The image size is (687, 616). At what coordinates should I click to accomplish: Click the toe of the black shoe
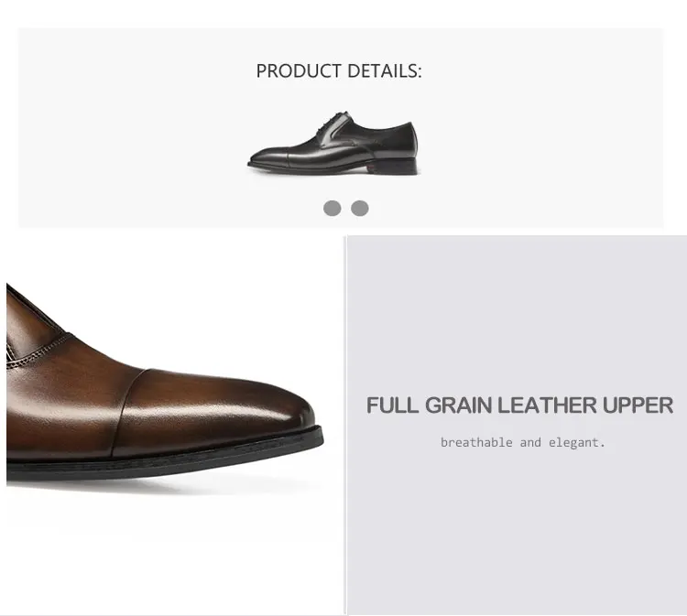tap(263, 159)
